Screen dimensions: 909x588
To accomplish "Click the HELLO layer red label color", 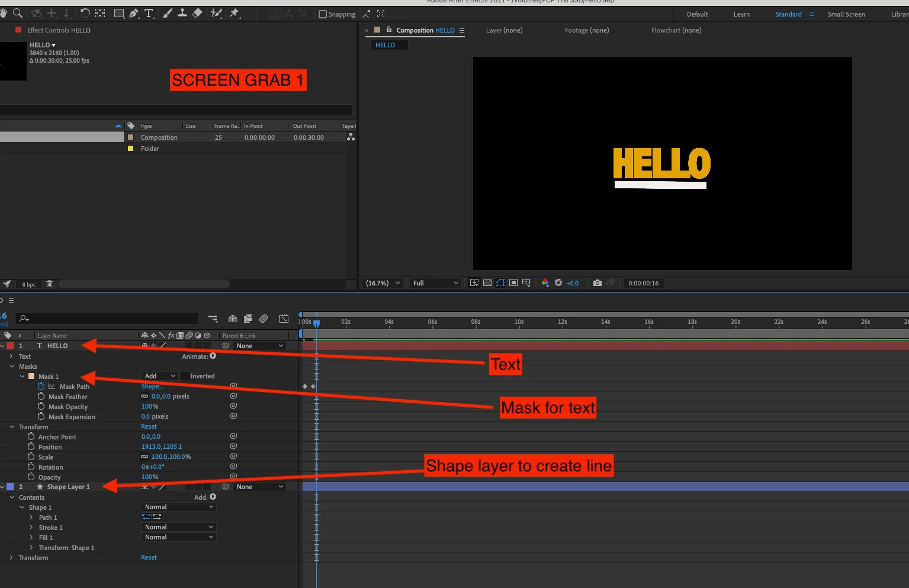I will [x=10, y=346].
